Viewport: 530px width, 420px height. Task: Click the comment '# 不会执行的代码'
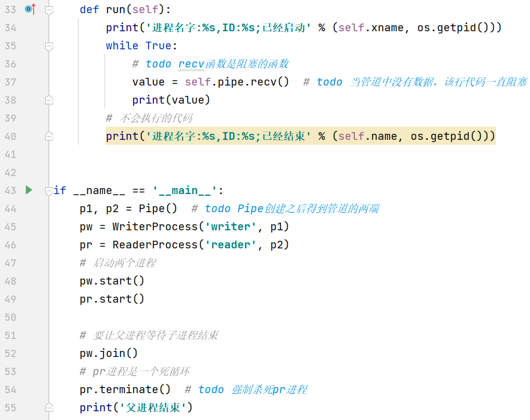pyautogui.click(x=149, y=118)
